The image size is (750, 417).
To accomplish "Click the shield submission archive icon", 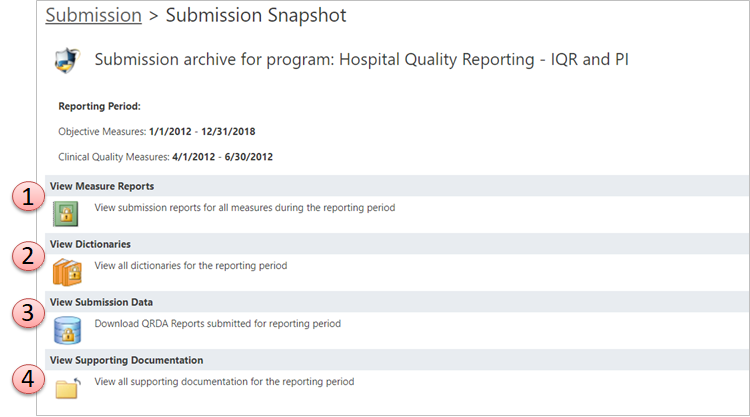I will (x=67, y=61).
